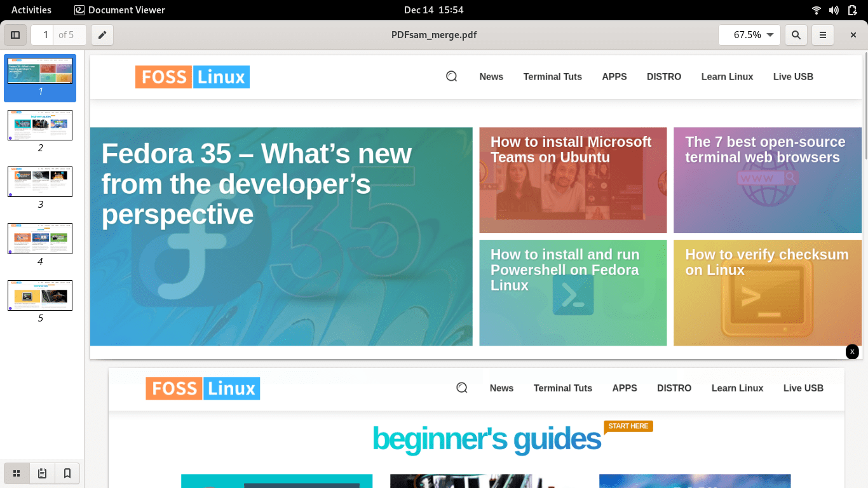Viewport: 868px width, 488px height.
Task: Open the search magnifier in toolbar
Action: [x=796, y=35]
